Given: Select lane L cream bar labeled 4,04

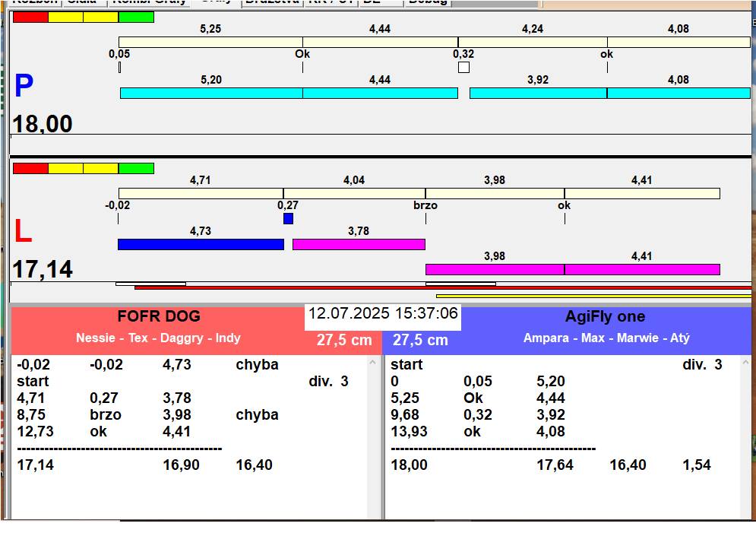Looking at the screenshot, I should pos(354,193).
